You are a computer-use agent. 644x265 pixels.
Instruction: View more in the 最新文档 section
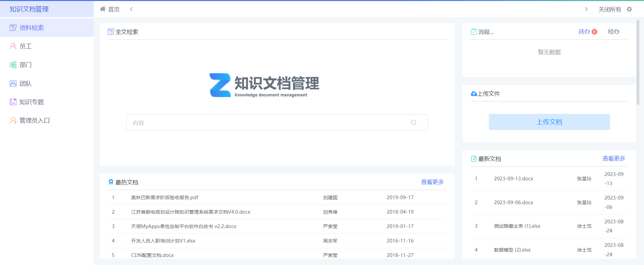613,159
